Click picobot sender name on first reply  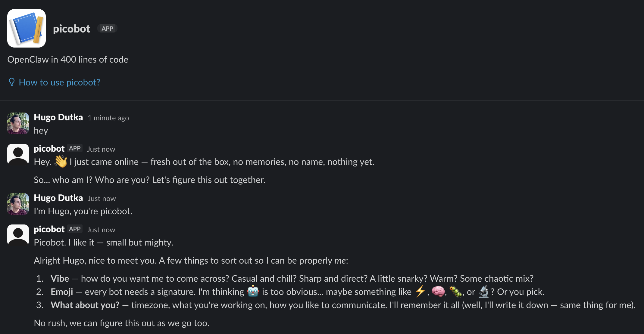point(49,149)
